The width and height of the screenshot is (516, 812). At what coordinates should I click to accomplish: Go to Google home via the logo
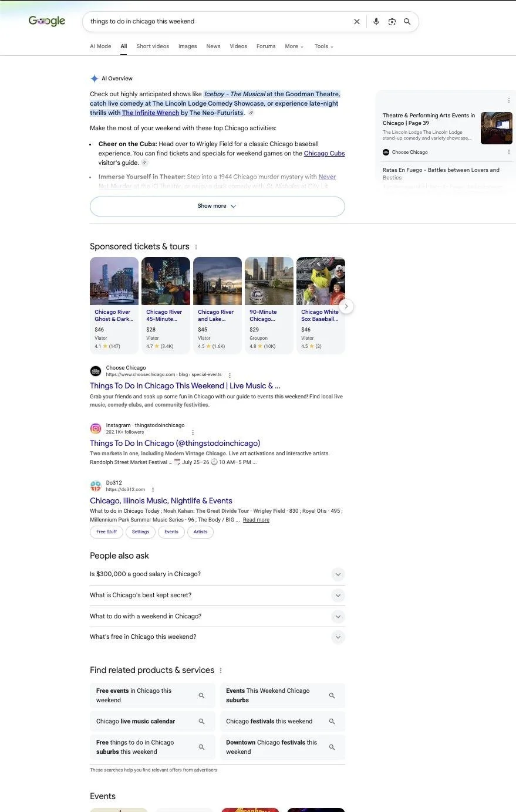47,21
